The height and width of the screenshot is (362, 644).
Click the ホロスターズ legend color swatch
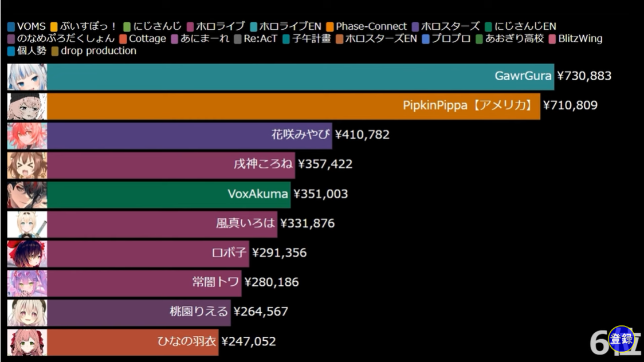(415, 27)
